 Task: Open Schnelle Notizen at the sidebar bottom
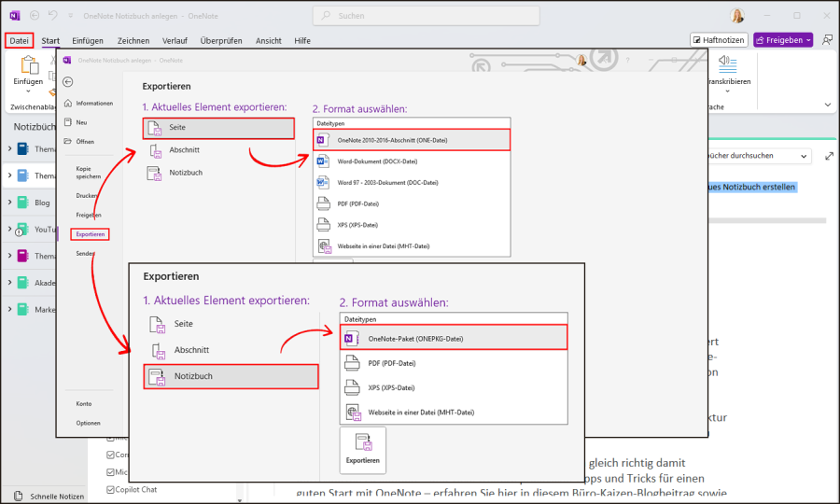pyautogui.click(x=49, y=496)
